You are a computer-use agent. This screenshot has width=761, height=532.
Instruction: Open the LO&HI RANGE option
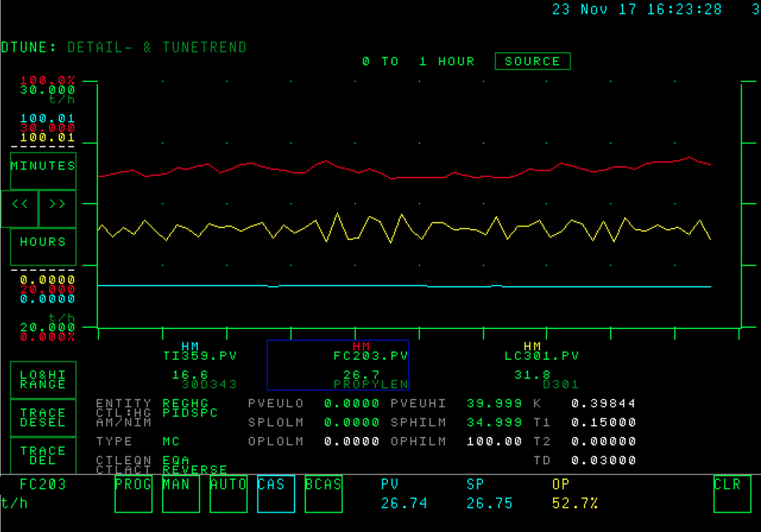43,380
